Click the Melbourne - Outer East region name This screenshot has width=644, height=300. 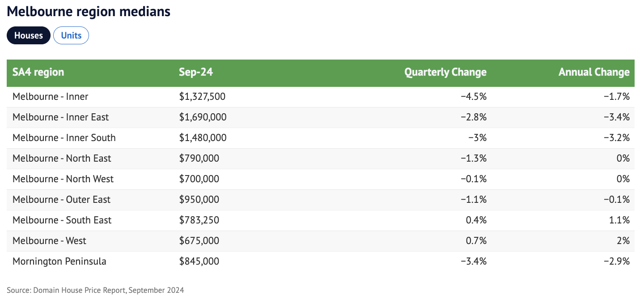61,200
